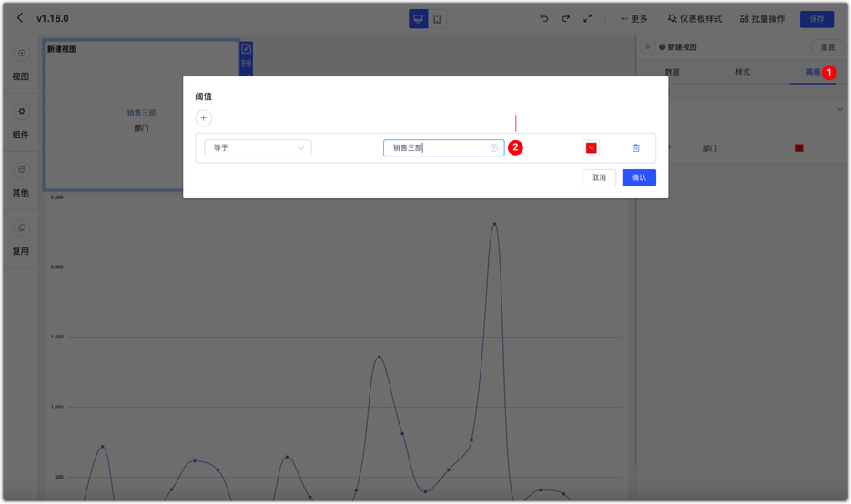Click the 保存 button
This screenshot has width=851, height=504.
(x=816, y=19)
